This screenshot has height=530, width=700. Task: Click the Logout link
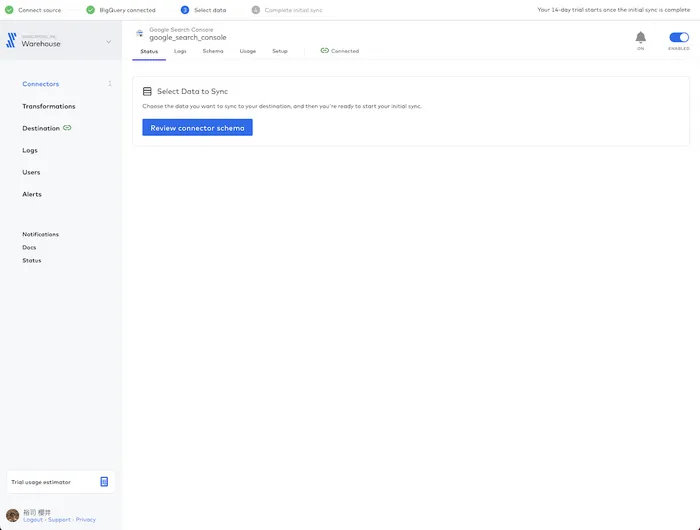33,520
